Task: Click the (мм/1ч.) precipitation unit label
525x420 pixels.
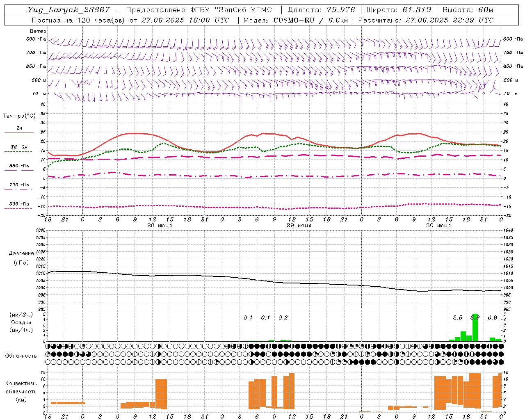Action: pos(21,330)
